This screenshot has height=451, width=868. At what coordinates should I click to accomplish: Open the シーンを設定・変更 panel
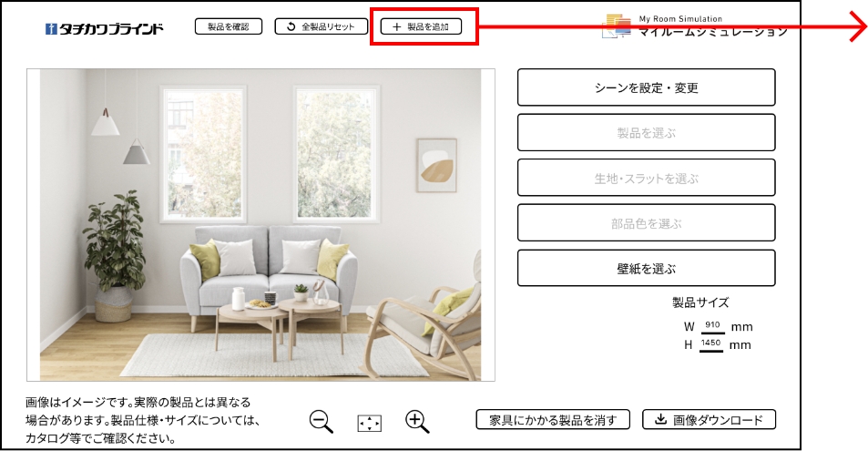(646, 87)
